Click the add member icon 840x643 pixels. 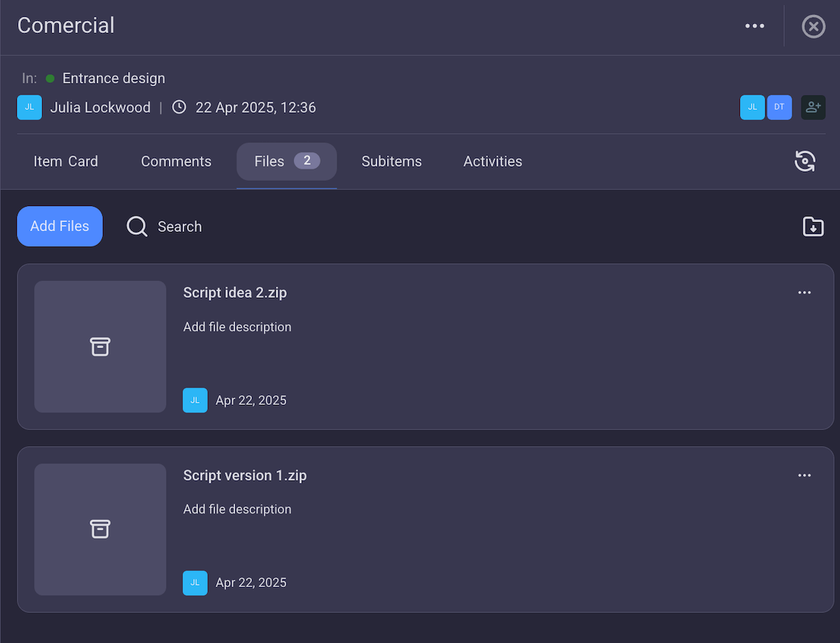tap(813, 107)
